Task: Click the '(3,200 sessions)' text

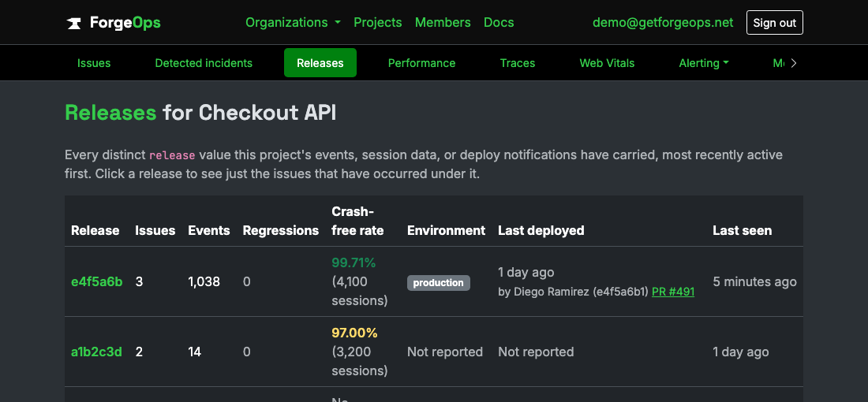Action: coord(359,362)
